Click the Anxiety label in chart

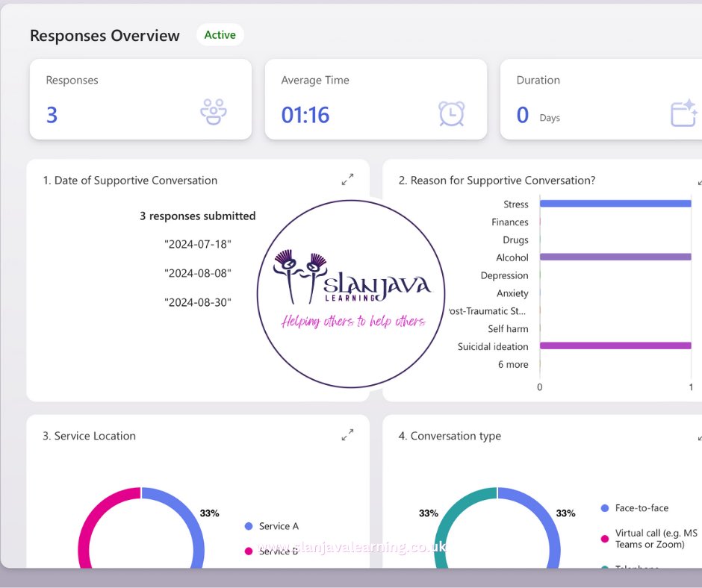pos(512,293)
